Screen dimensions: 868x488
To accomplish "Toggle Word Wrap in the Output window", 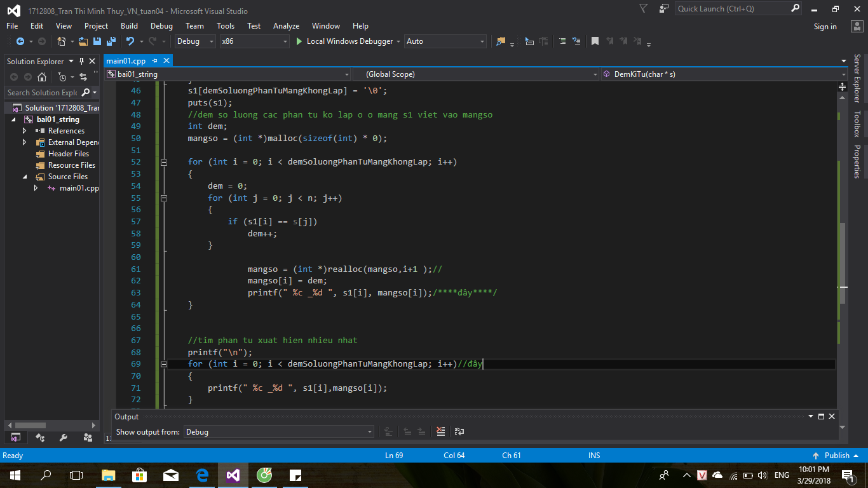I will 459,431.
